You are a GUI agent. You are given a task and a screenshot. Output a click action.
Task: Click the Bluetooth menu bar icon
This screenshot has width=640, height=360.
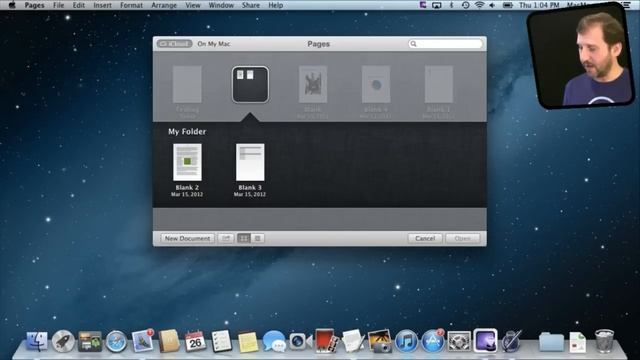point(451,5)
